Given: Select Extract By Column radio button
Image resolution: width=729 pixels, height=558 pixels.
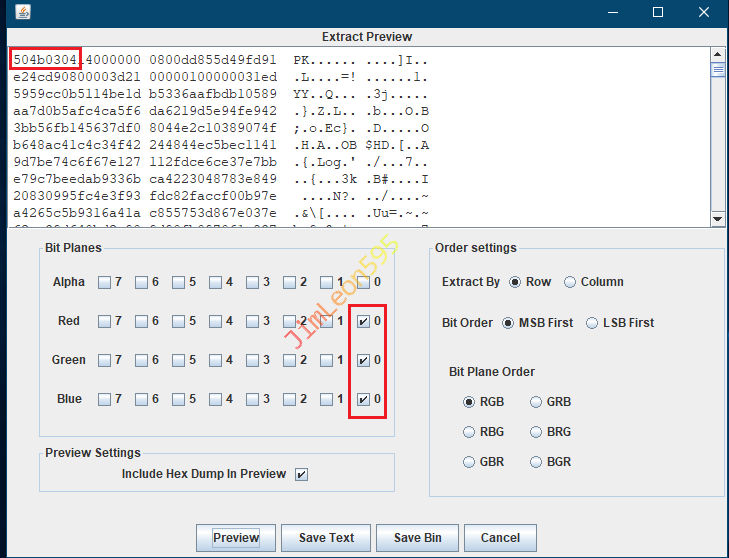Looking at the screenshot, I should [x=571, y=282].
